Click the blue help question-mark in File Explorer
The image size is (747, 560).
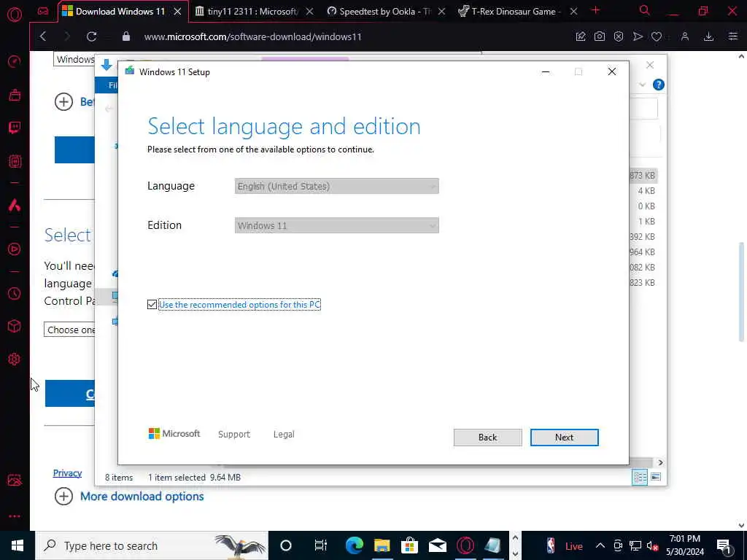659,85
